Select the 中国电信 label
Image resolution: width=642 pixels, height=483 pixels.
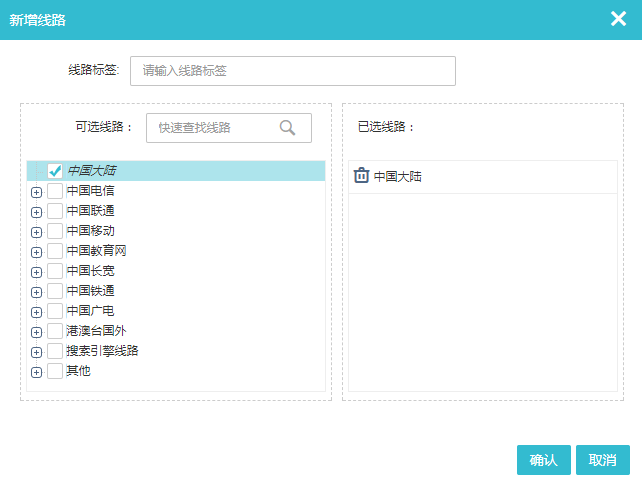point(90,191)
